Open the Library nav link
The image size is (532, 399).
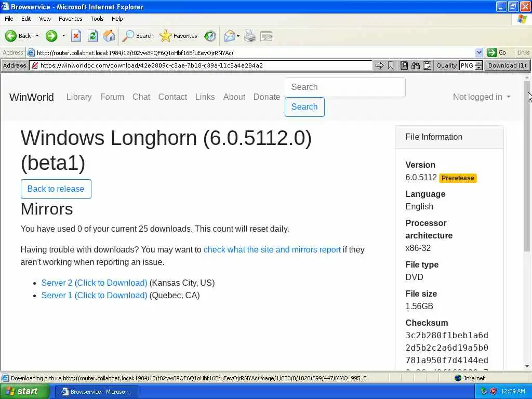(x=79, y=97)
